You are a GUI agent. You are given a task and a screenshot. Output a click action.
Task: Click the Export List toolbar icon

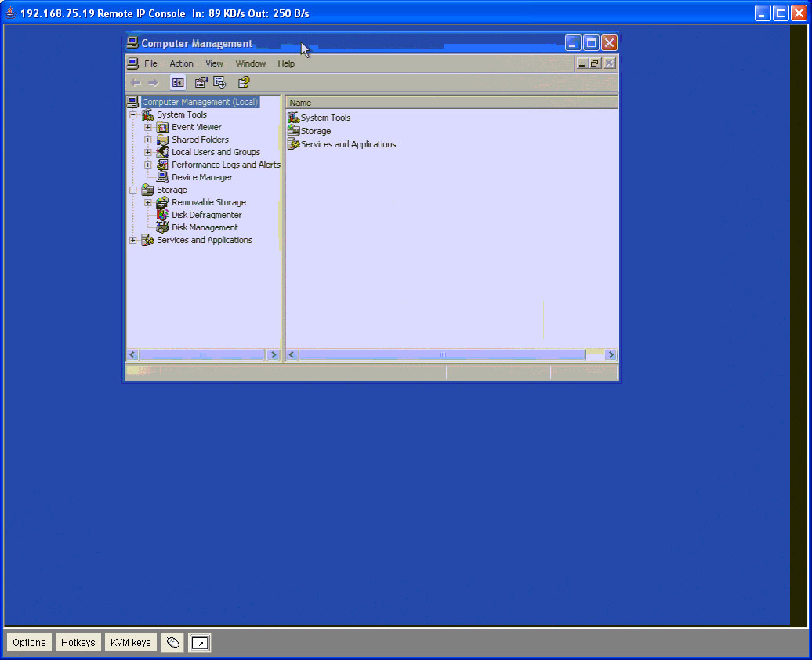pos(219,82)
